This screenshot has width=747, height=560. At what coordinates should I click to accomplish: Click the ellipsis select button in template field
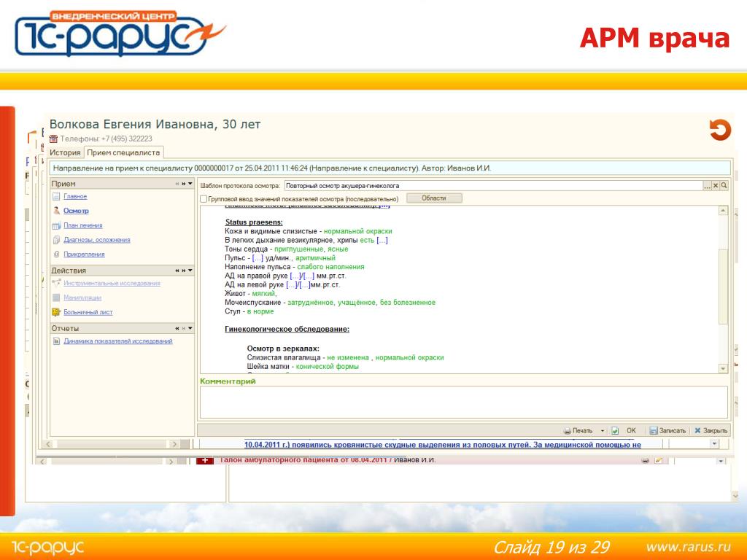coord(707,186)
